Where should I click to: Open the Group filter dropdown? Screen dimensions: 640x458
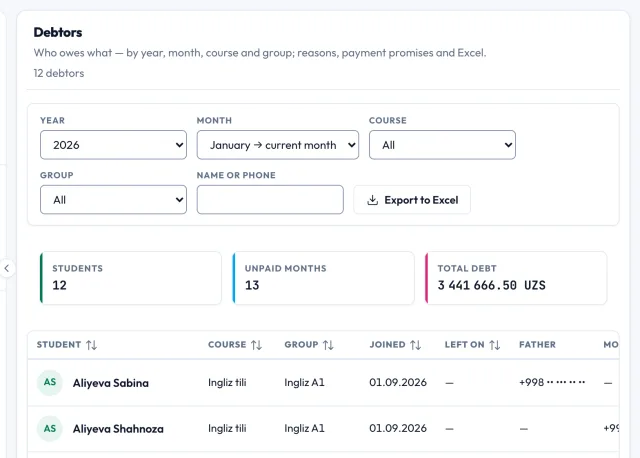pos(113,200)
